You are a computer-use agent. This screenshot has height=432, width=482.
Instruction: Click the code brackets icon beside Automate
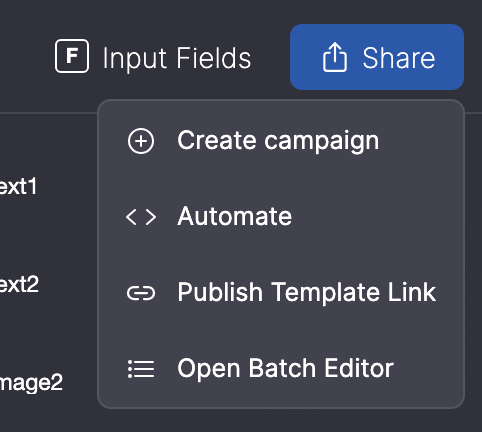[141, 217]
